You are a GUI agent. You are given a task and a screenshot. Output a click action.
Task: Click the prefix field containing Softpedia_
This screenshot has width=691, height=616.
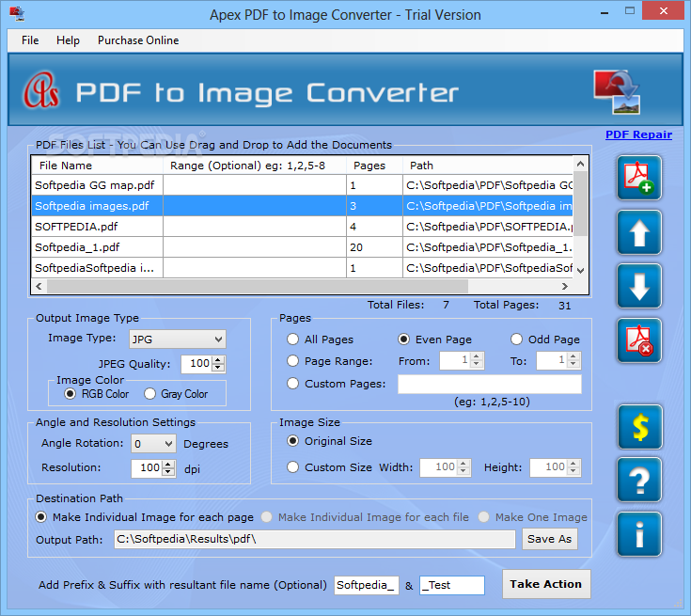367,585
